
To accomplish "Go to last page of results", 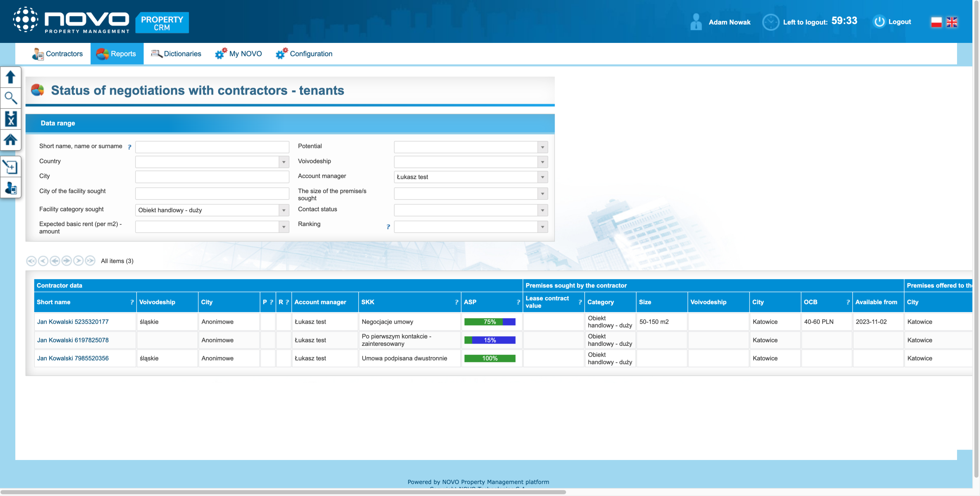I will (90, 261).
